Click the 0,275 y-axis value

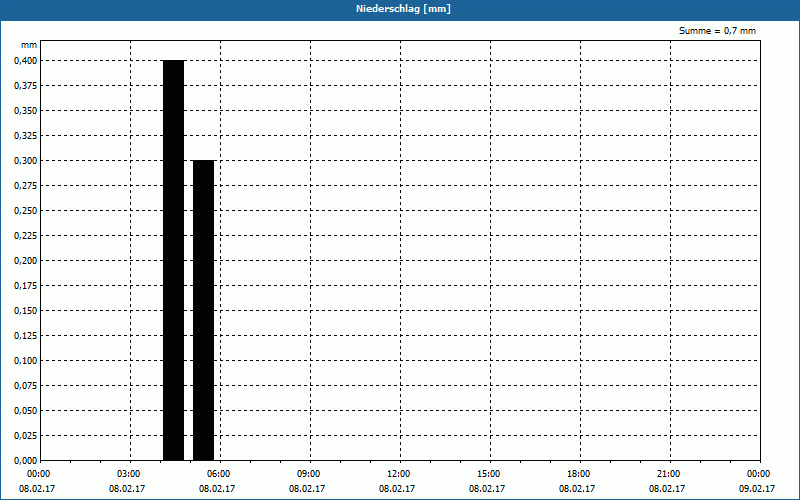(x=26, y=186)
